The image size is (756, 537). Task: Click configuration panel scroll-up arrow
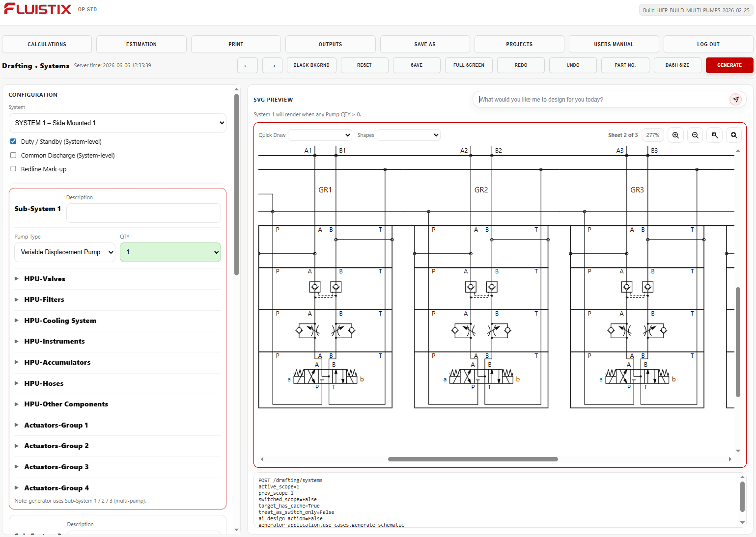(x=236, y=89)
